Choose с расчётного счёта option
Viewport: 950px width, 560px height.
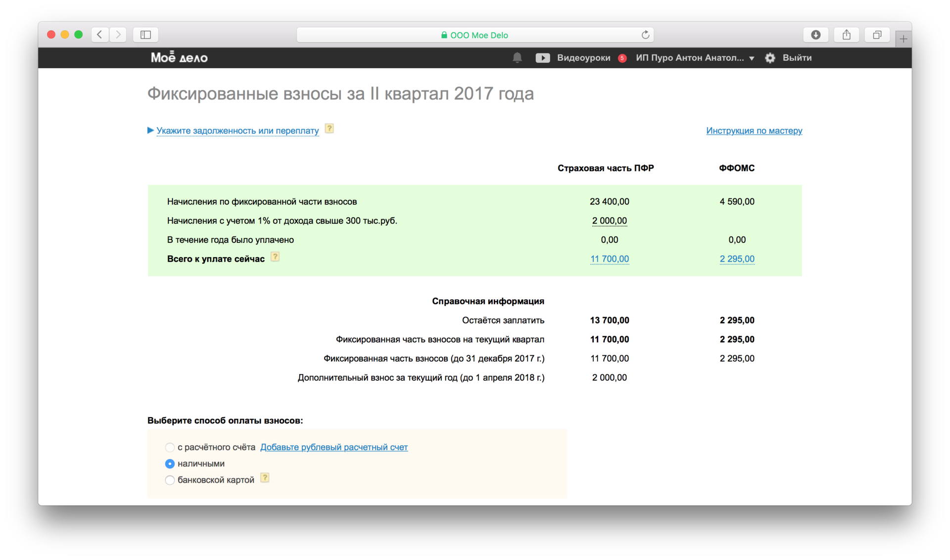coord(170,447)
